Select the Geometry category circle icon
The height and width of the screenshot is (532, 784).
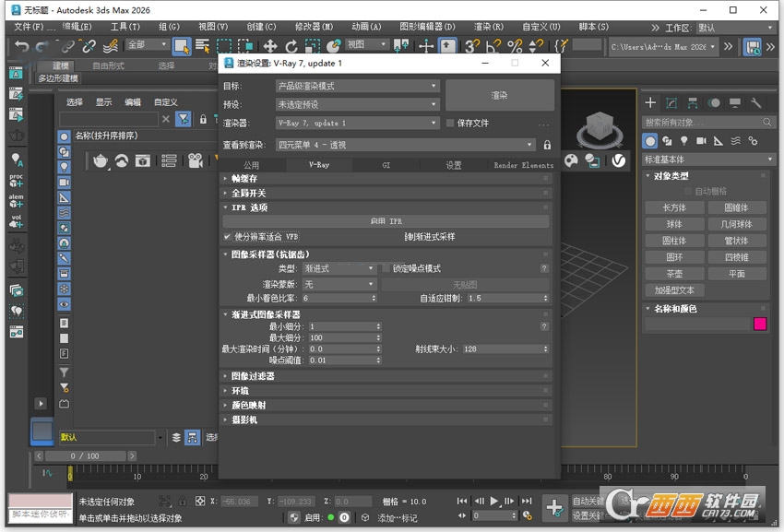pos(650,141)
